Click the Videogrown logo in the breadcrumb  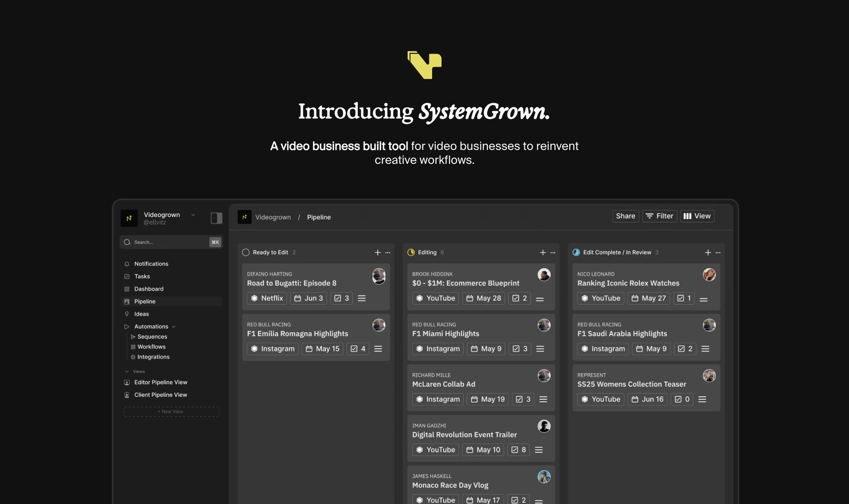click(245, 217)
